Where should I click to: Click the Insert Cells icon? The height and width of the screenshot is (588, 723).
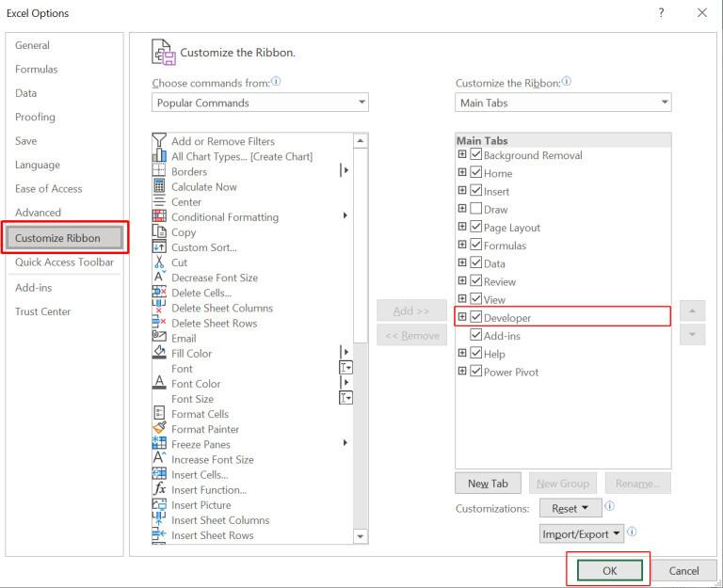click(159, 474)
